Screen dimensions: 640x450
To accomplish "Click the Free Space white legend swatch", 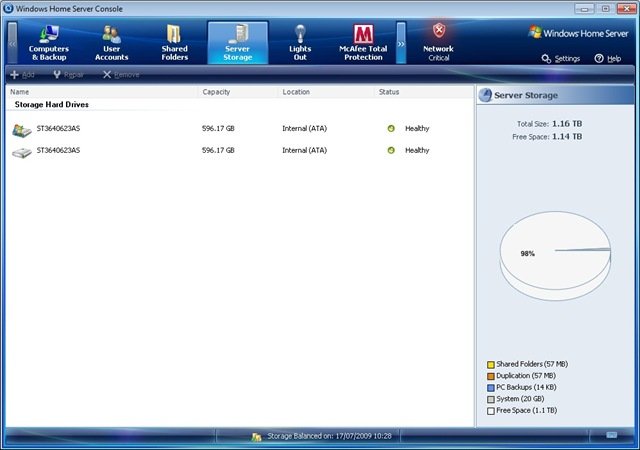I will [491, 411].
